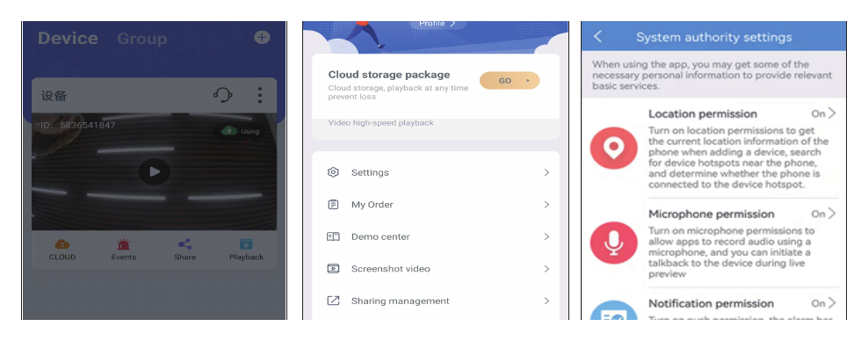Switch to the Device tab
The image size is (868, 341).
(x=68, y=38)
